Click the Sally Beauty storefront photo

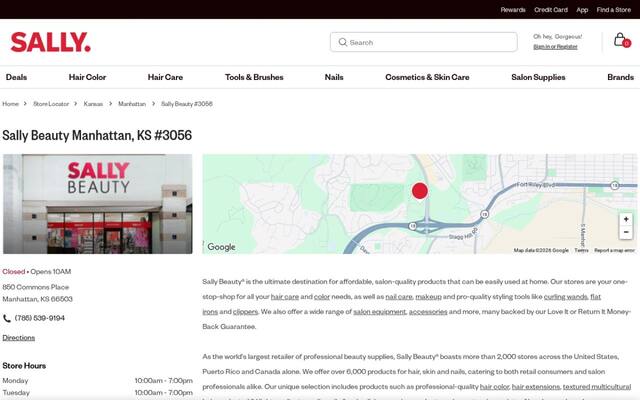98,204
